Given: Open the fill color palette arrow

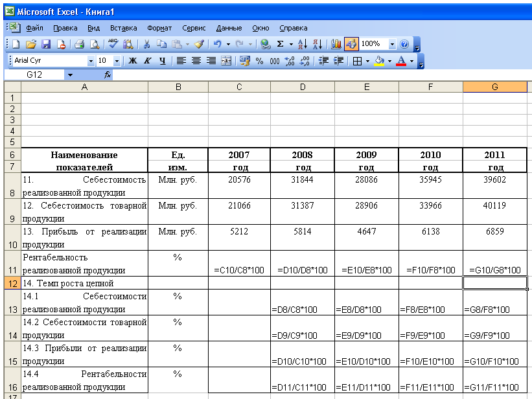Looking at the screenshot, I should 389,62.
